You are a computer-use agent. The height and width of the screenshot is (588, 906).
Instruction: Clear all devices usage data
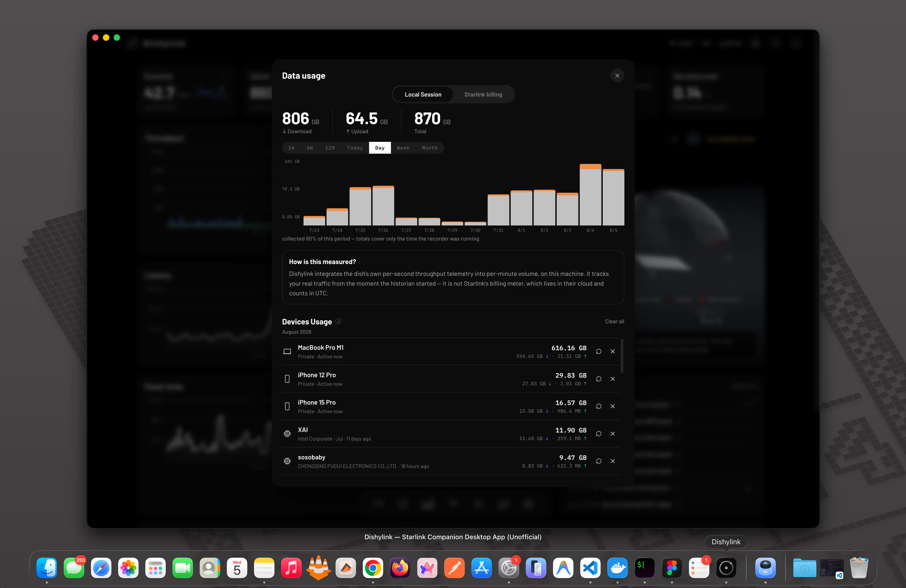[614, 321]
